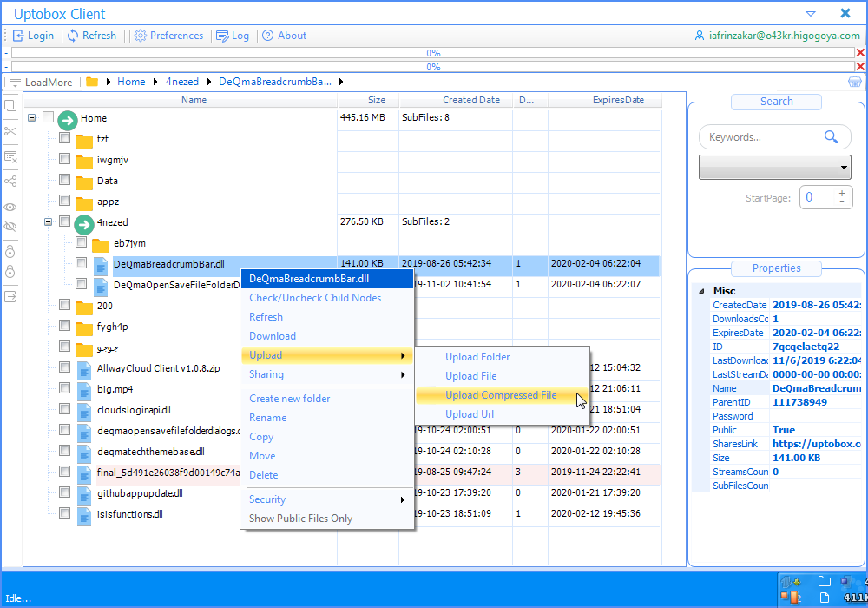The width and height of the screenshot is (868, 608).
Task: Click the Login toolbar icon
Action: tap(18, 36)
